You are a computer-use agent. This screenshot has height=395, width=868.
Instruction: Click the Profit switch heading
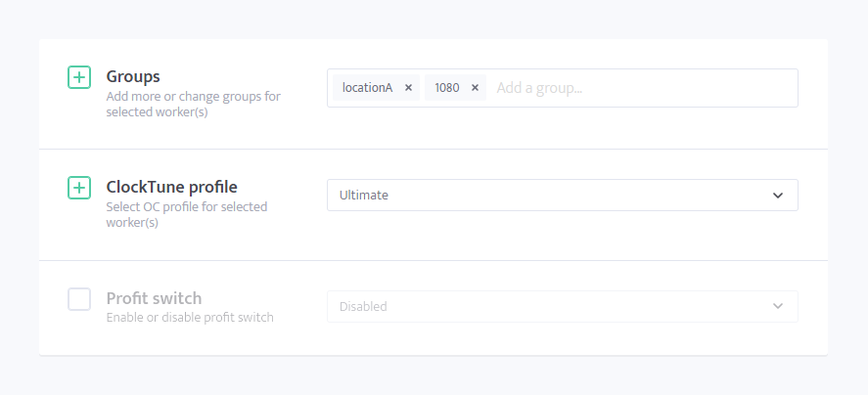pyautogui.click(x=154, y=298)
